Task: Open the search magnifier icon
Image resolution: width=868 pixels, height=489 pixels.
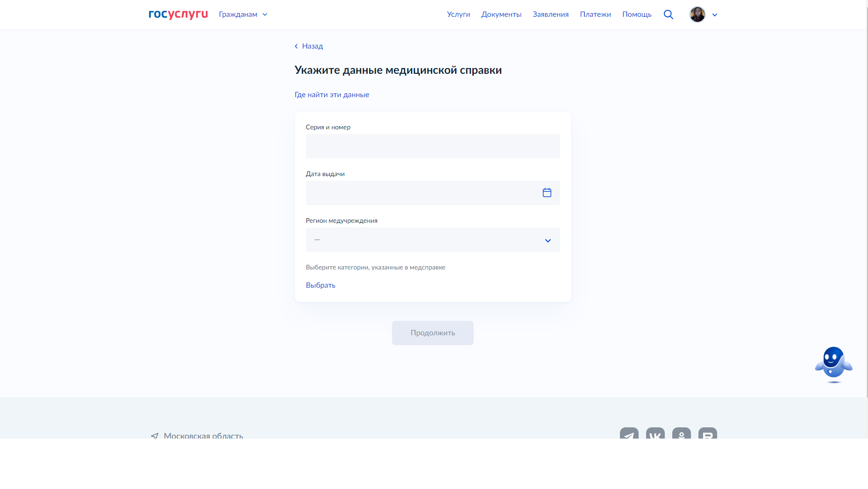Action: pos(668,14)
